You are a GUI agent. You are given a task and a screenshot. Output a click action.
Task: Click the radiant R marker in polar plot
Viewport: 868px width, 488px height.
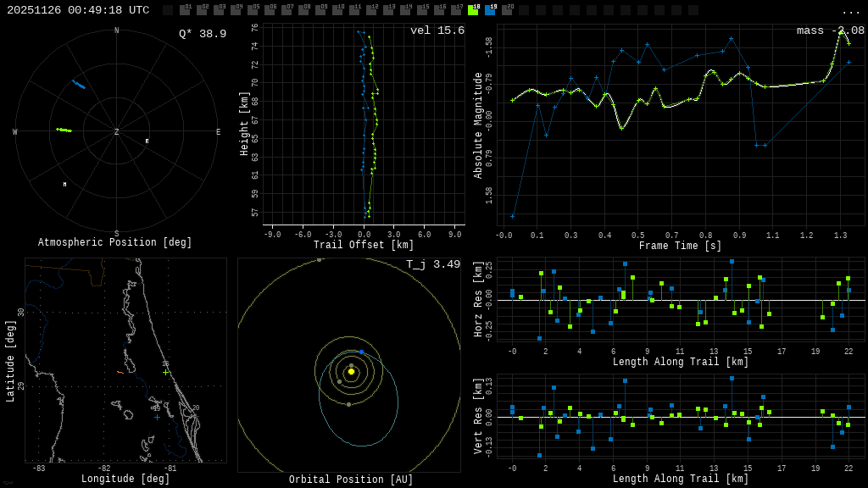click(x=147, y=141)
